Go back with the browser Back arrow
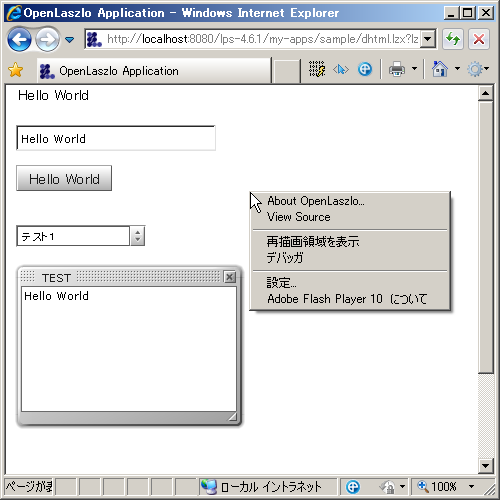500x500 pixels. [x=19, y=40]
